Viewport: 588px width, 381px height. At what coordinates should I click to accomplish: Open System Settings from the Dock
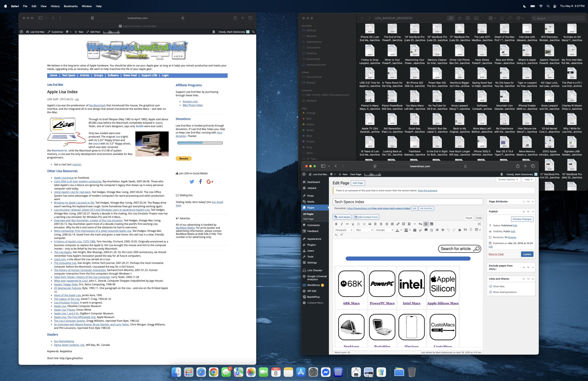313,372
